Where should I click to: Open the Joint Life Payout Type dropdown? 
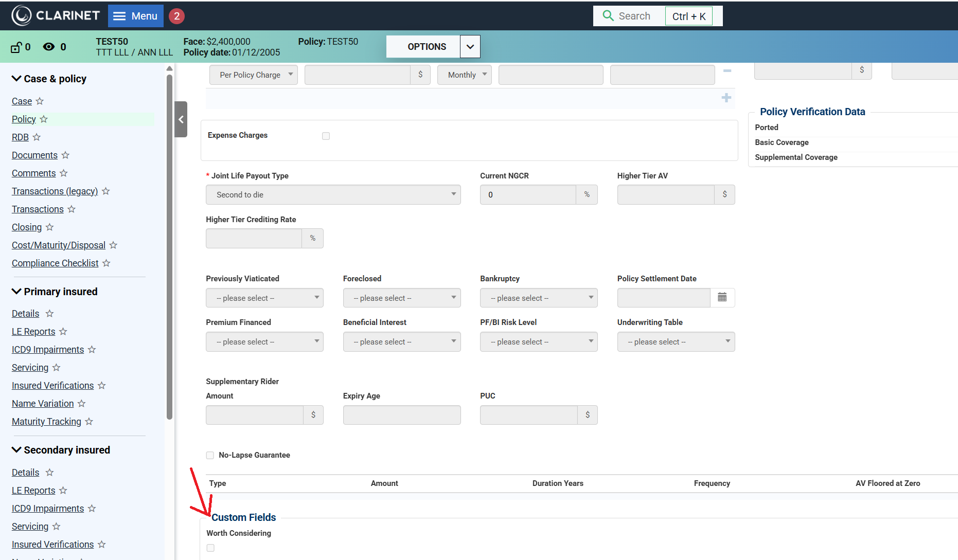pyautogui.click(x=333, y=195)
